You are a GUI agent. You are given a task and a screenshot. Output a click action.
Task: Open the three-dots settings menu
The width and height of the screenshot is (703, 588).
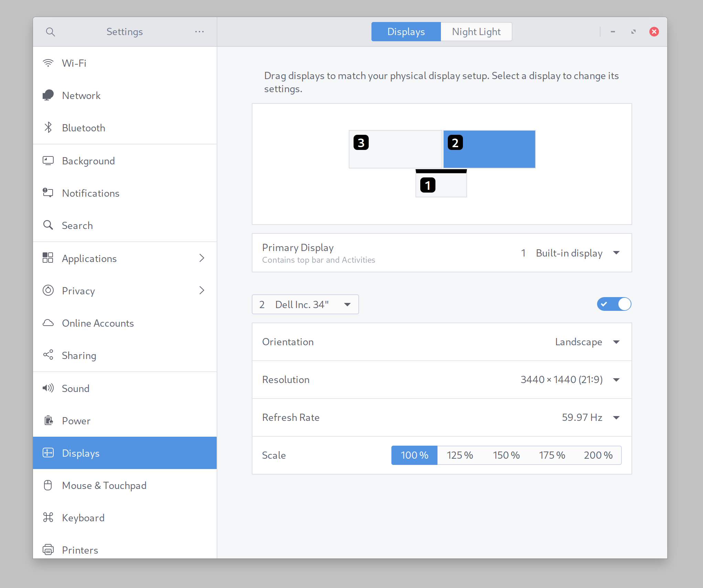pyautogui.click(x=199, y=32)
